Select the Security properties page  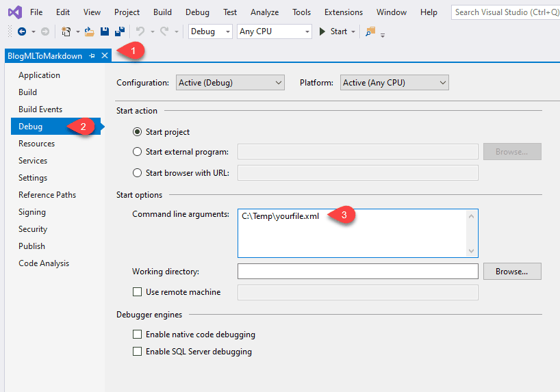coord(33,229)
